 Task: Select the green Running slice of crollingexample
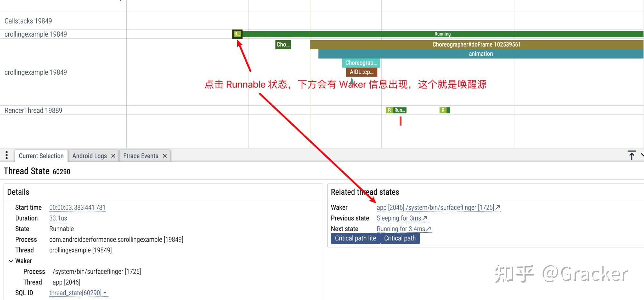coord(443,34)
